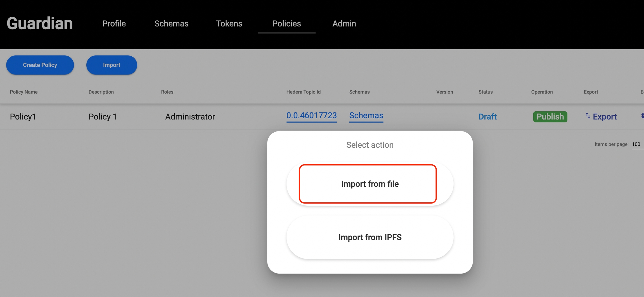The image size is (644, 297).
Task: Click the blue Import button
Action: click(x=112, y=65)
